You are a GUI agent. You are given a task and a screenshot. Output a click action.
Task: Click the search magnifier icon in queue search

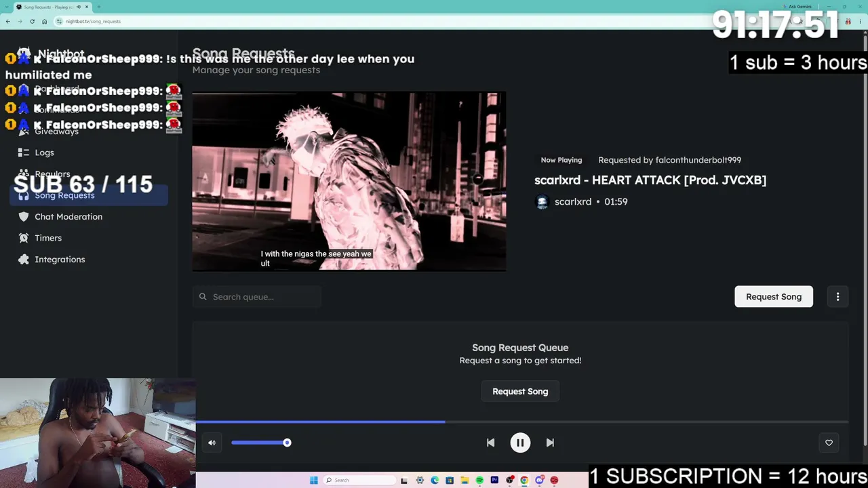203,297
